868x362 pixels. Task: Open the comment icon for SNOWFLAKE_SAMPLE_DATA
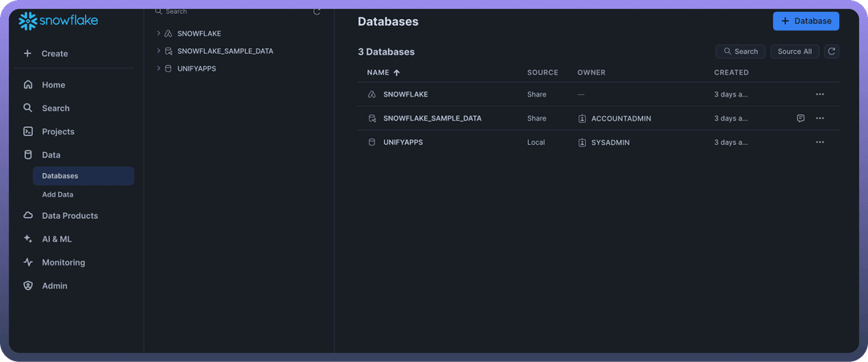[800, 118]
